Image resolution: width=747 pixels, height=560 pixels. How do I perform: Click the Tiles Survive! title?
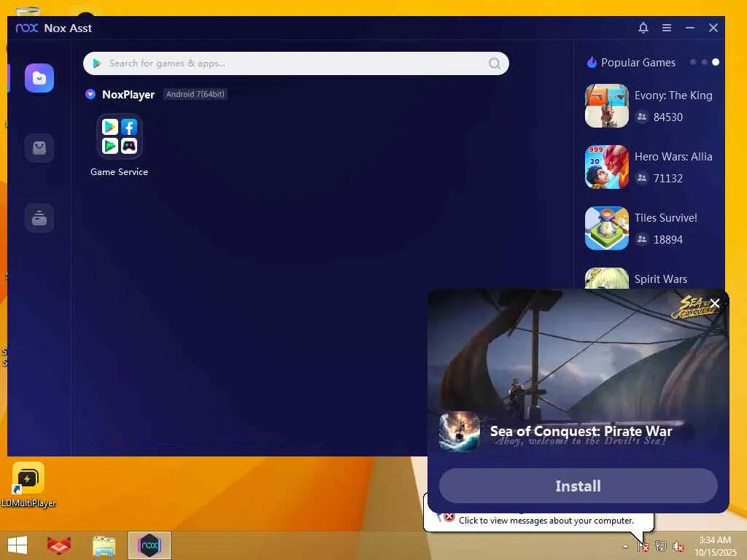(x=665, y=217)
